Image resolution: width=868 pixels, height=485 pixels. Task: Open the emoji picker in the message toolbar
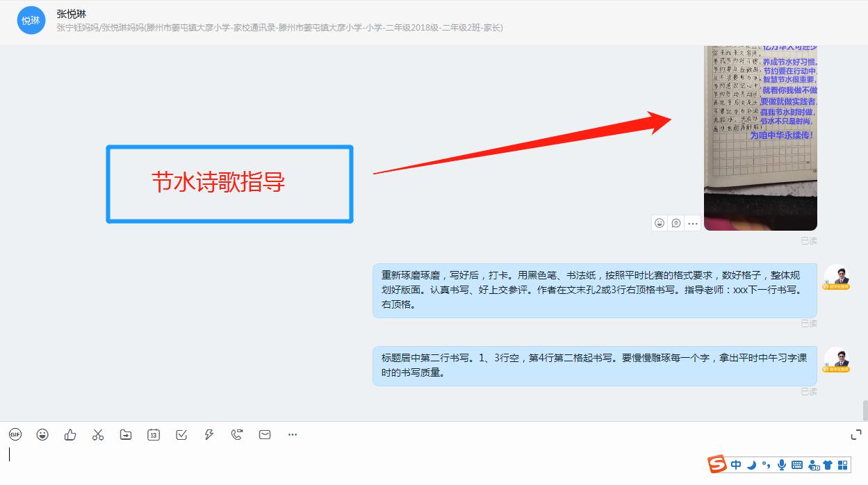tap(42, 434)
